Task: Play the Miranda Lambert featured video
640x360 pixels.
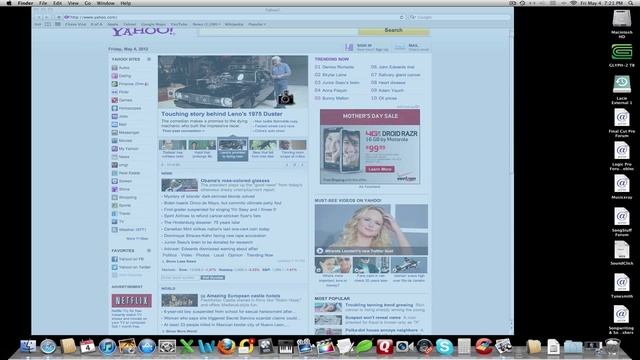Action: tap(320, 251)
